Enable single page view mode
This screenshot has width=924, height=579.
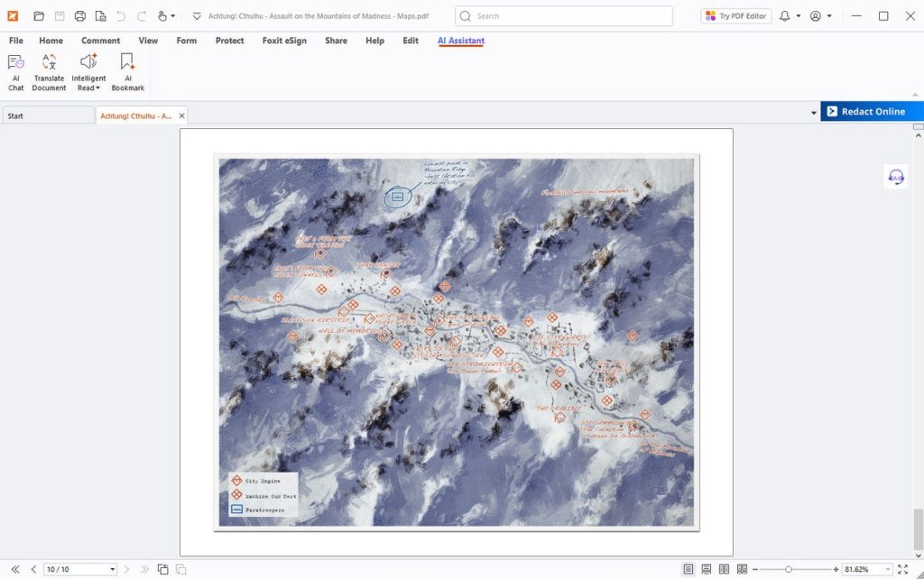pyautogui.click(x=688, y=569)
